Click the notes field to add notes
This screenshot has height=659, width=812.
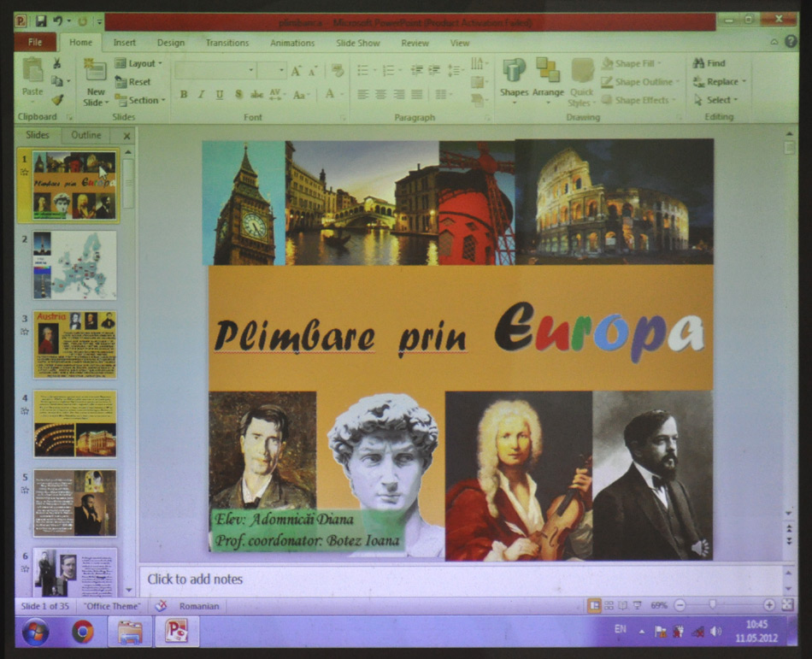[x=461, y=580]
